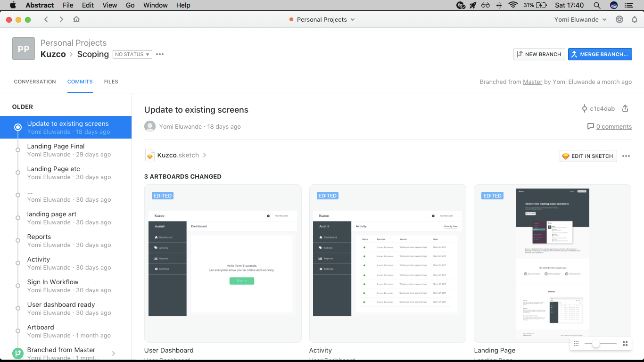Select the "..." commit entry
This screenshot has width=644, height=362.
[66, 195]
